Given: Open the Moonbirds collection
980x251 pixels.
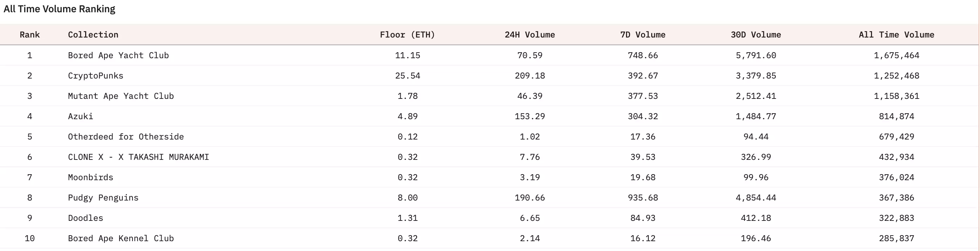Looking at the screenshot, I should coord(90,177).
